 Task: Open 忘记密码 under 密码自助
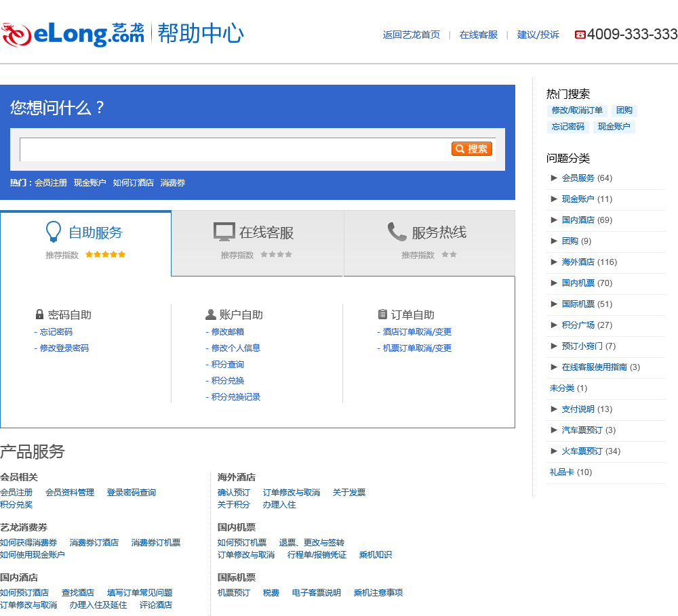coord(56,331)
